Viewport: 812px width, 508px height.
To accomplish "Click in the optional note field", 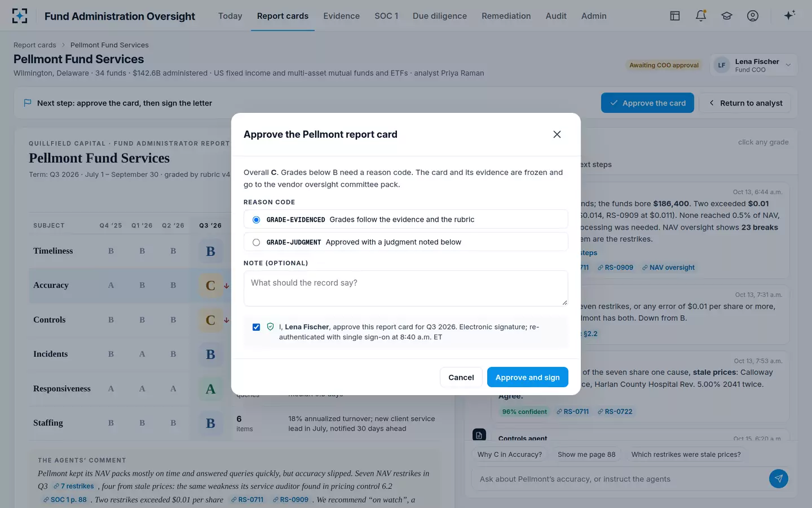I will [x=405, y=288].
